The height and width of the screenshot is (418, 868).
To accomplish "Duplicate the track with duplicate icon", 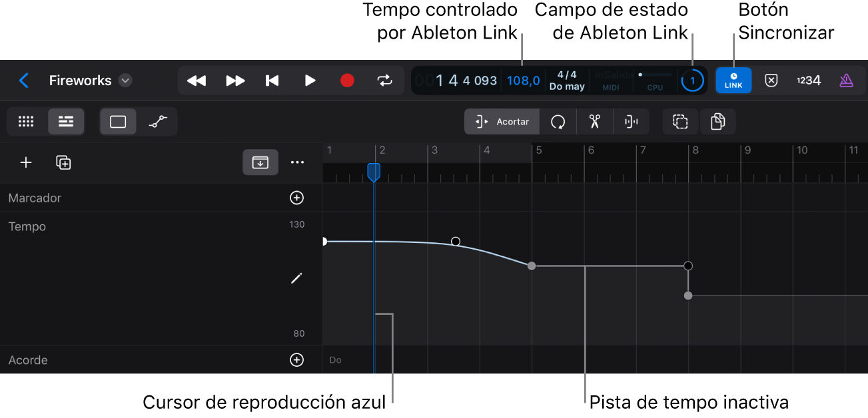I will pyautogui.click(x=63, y=162).
